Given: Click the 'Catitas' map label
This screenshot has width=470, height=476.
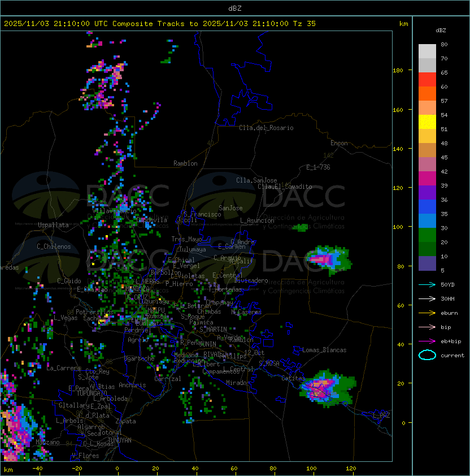Looking at the screenshot, I should click(293, 378).
